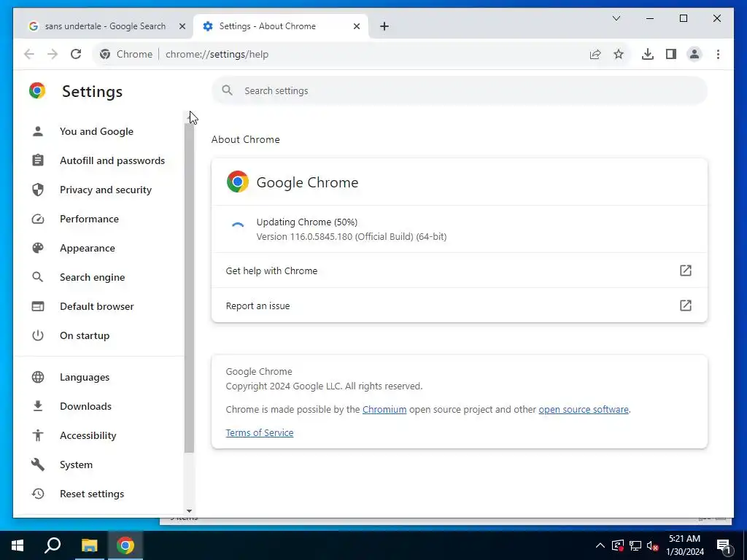Select Search engine in sidebar

pyautogui.click(x=92, y=277)
